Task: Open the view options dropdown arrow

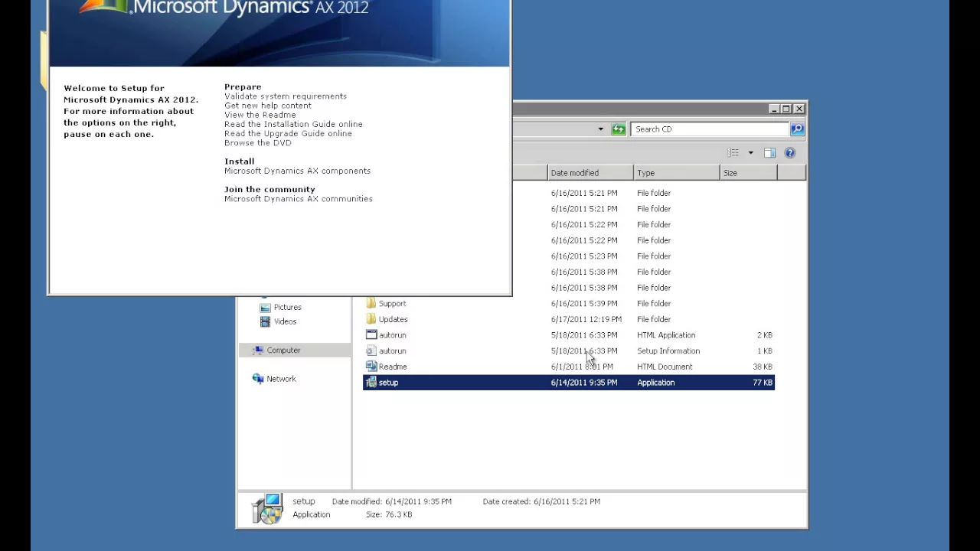Action: click(x=750, y=153)
